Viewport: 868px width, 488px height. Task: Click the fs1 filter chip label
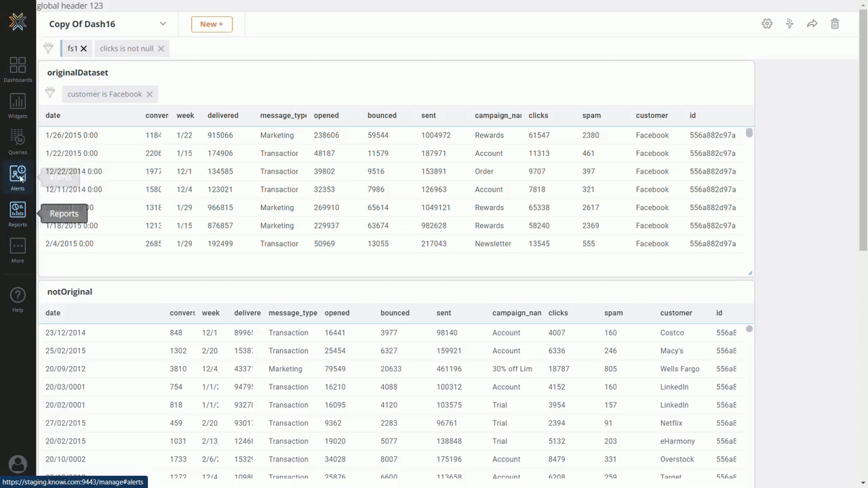pos(73,49)
